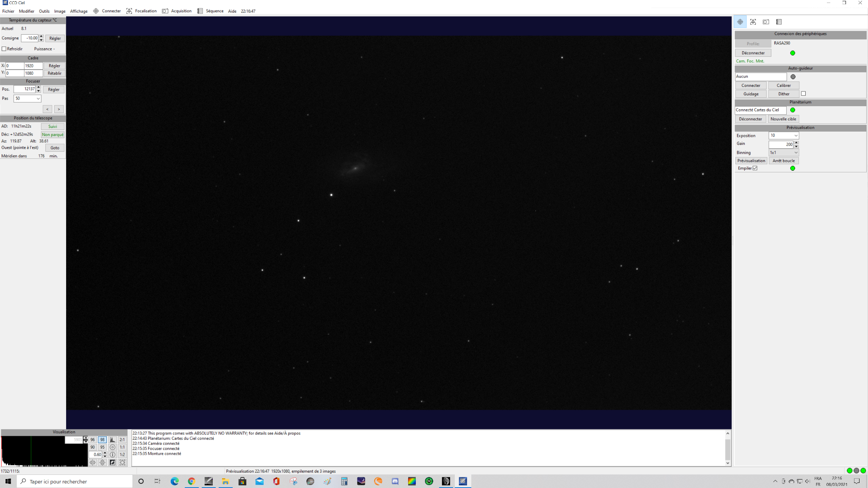
Task: Click the Séquence toolbar icon
Action: 200,11
